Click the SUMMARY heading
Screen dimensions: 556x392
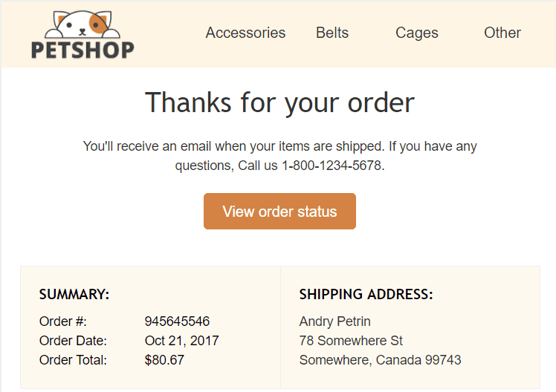pyautogui.click(x=74, y=295)
